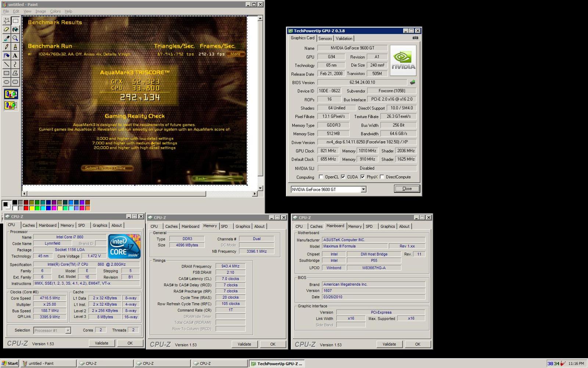Click the GPU-Z screenshot camera icon
This screenshot has width=588, height=368.
pyautogui.click(x=415, y=38)
